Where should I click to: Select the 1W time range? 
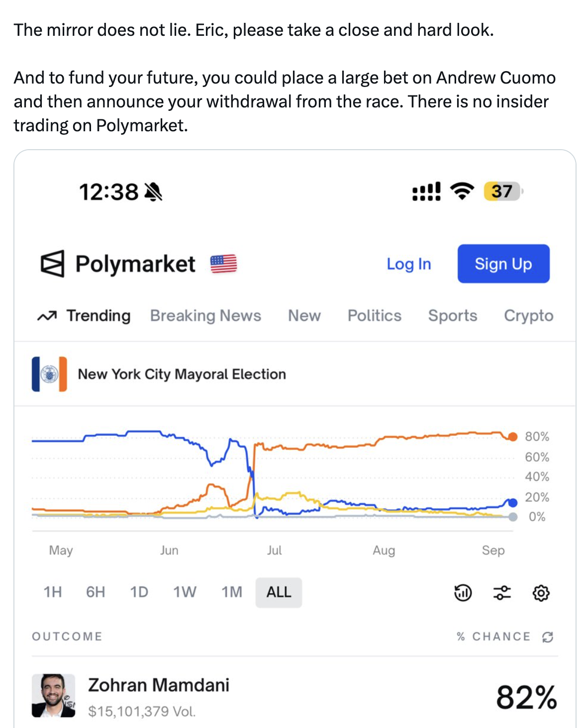tap(185, 592)
